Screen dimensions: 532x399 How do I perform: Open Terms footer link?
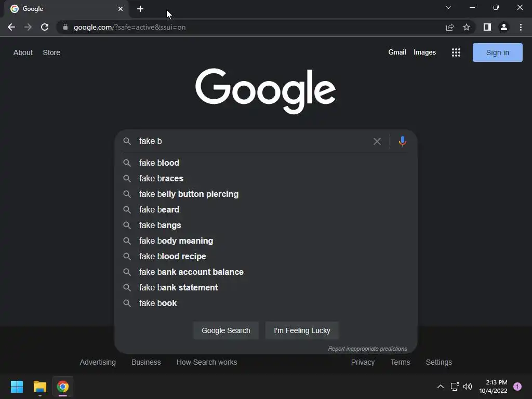click(x=401, y=362)
